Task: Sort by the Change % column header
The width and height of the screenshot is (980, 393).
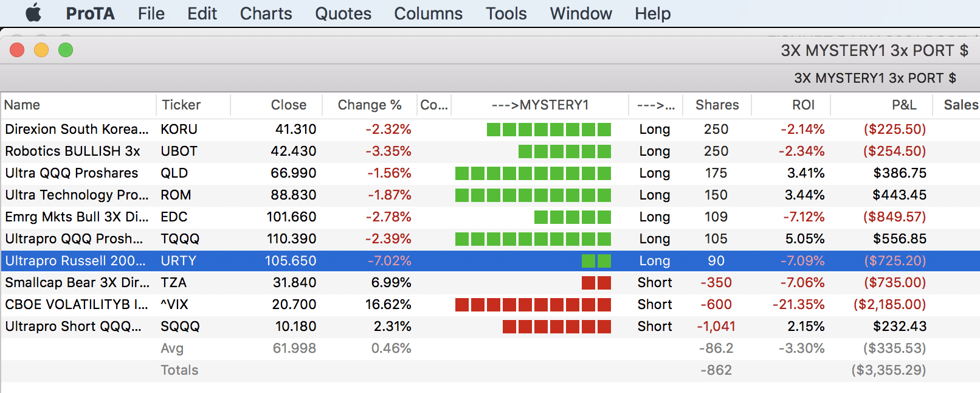Action: click(x=370, y=105)
